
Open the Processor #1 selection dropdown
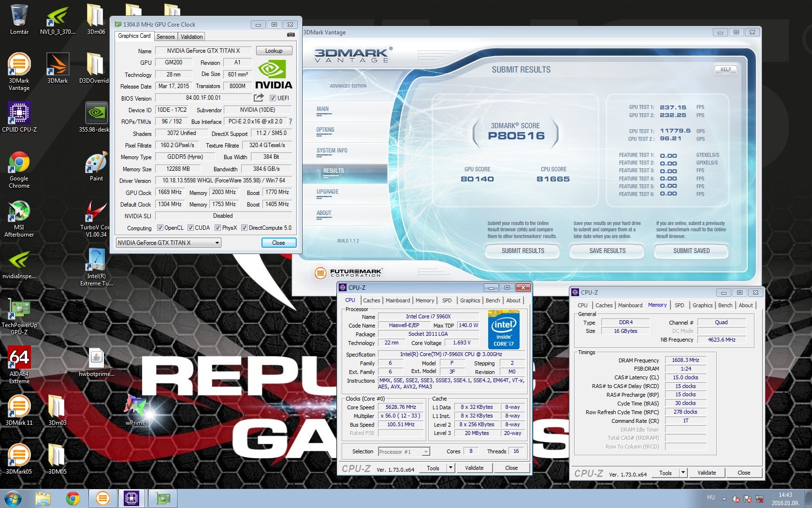[x=404, y=451]
